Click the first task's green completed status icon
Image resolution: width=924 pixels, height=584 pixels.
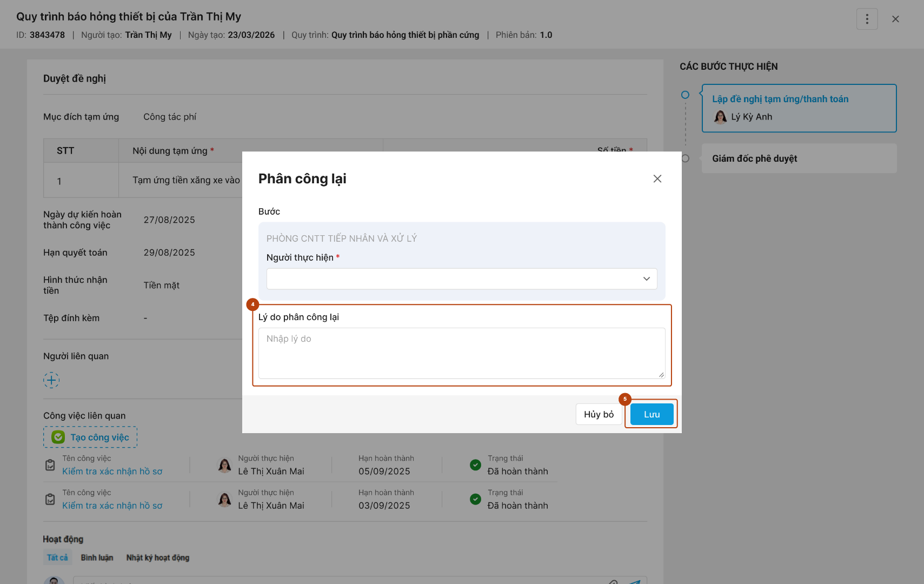click(x=475, y=465)
